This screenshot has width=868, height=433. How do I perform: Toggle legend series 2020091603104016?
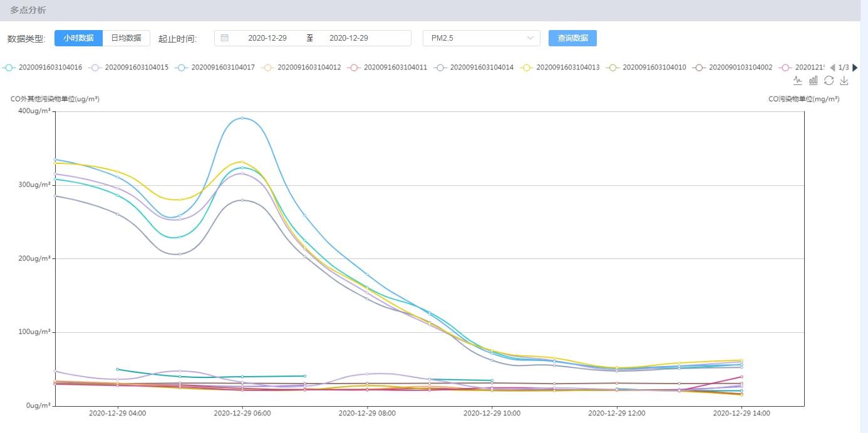pos(43,68)
